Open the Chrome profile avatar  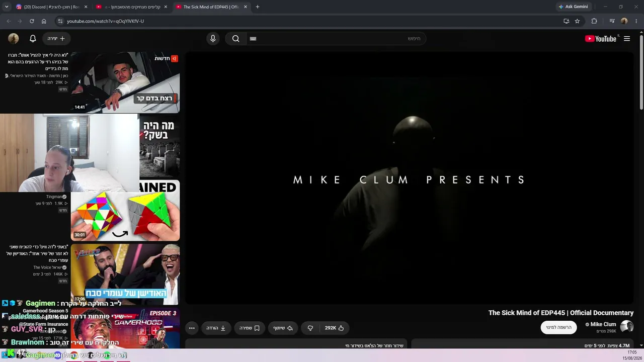624,21
